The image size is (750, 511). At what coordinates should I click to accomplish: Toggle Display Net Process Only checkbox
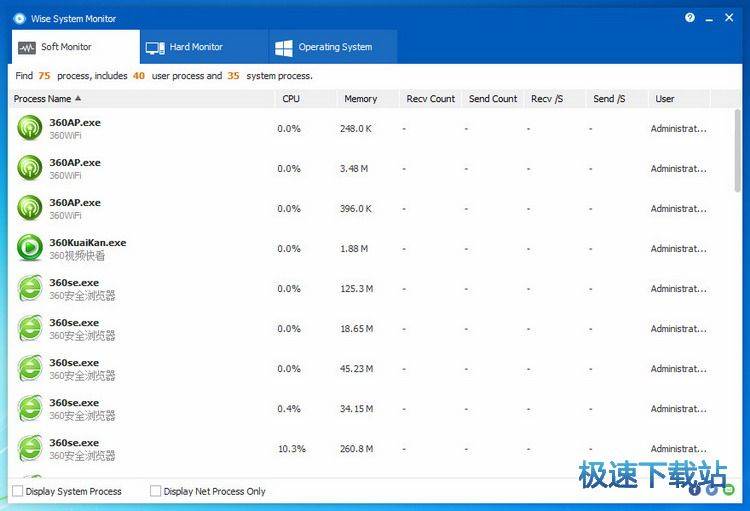click(155, 491)
